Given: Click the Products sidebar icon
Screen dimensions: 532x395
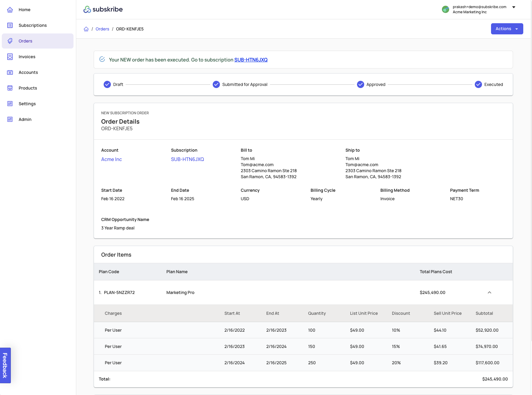Looking at the screenshot, I should pos(10,88).
